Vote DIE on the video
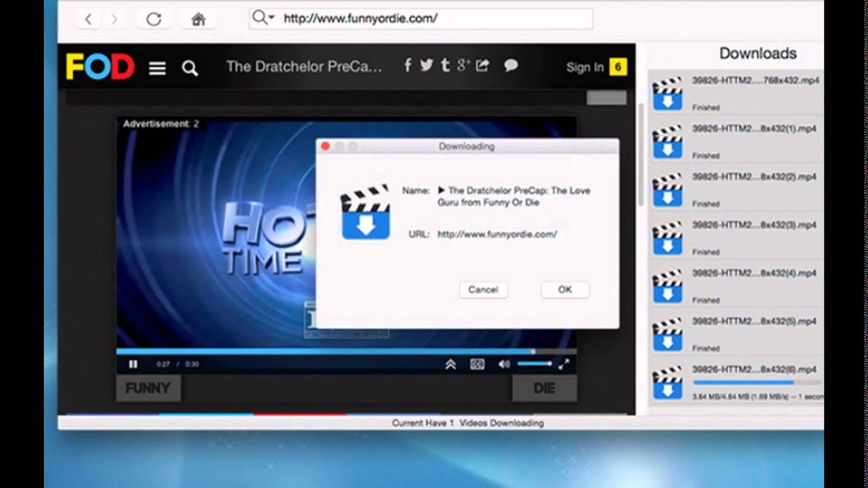 [x=544, y=388]
